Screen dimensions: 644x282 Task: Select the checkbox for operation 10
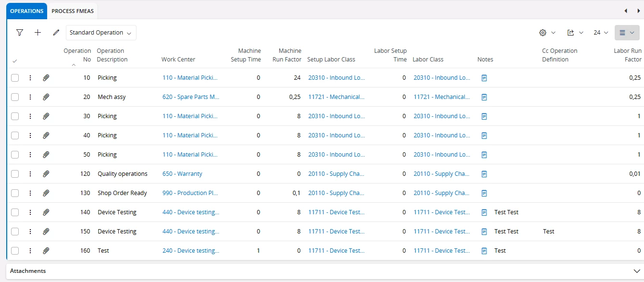click(x=15, y=78)
